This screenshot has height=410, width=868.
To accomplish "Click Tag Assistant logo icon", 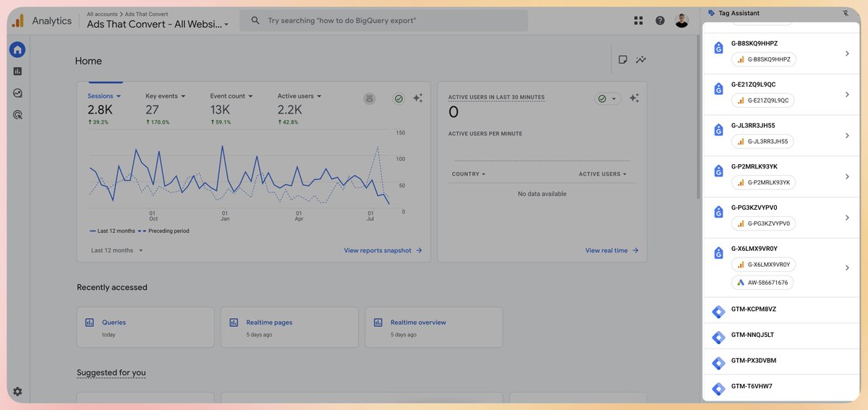I will 711,13.
